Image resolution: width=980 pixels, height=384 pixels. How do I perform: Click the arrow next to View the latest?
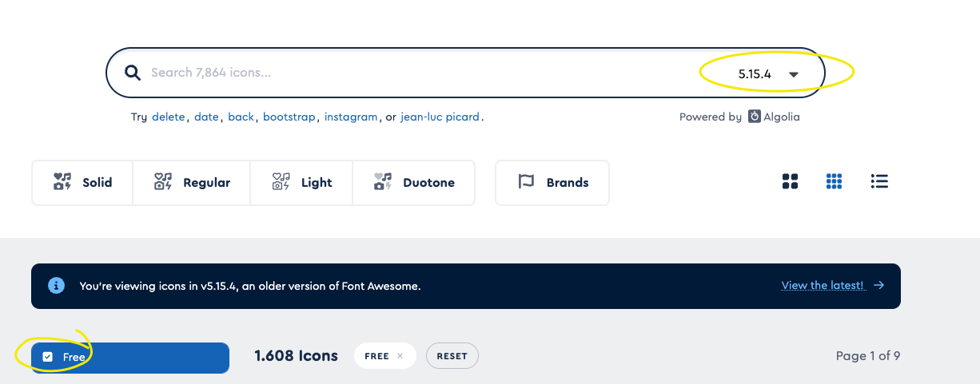[x=879, y=285]
